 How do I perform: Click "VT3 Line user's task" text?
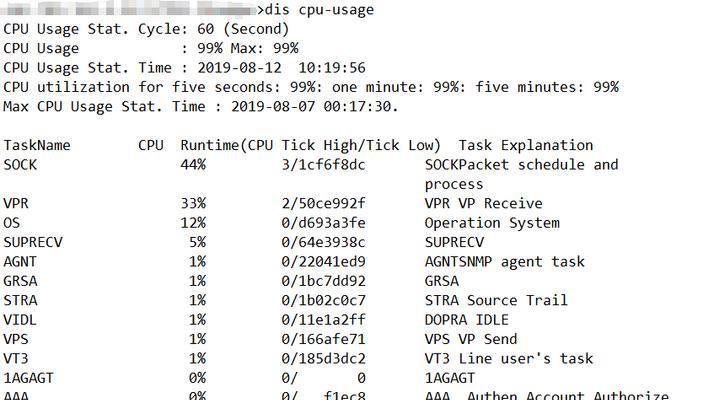tap(509, 359)
